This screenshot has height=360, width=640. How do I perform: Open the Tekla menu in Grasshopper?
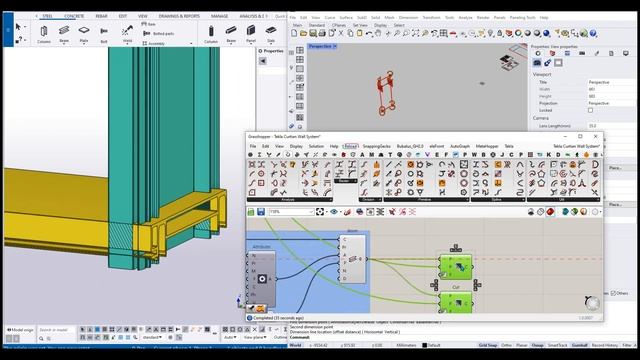click(x=509, y=146)
